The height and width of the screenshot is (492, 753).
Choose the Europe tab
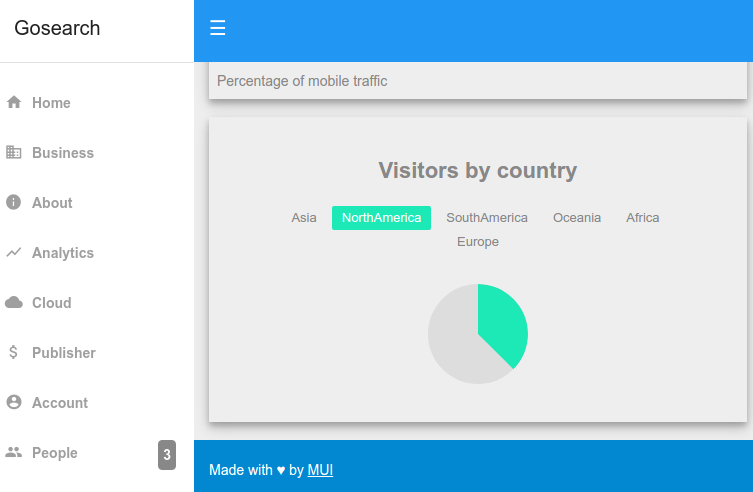478,242
